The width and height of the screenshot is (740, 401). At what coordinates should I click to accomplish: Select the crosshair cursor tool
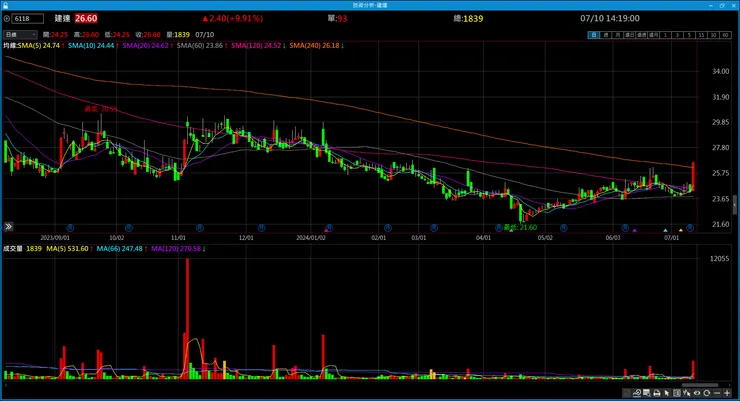(687, 393)
